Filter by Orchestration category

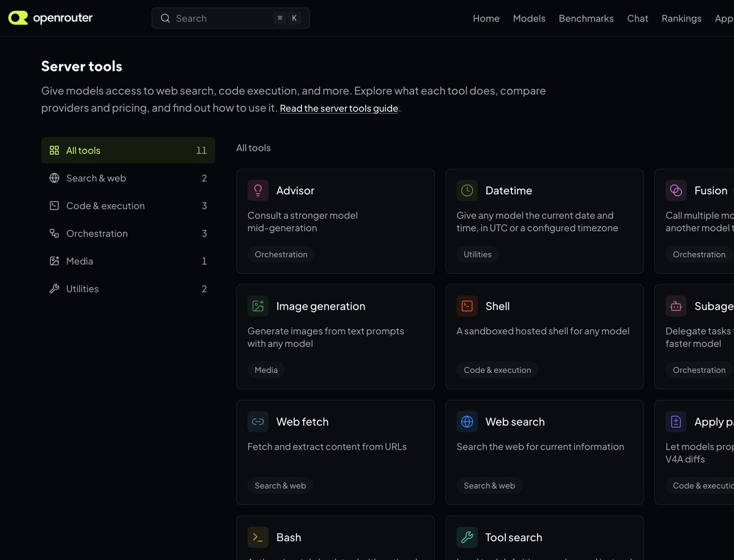click(128, 234)
